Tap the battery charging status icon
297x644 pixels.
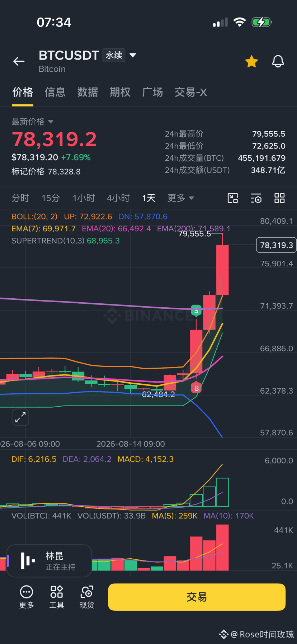pyautogui.click(x=262, y=22)
